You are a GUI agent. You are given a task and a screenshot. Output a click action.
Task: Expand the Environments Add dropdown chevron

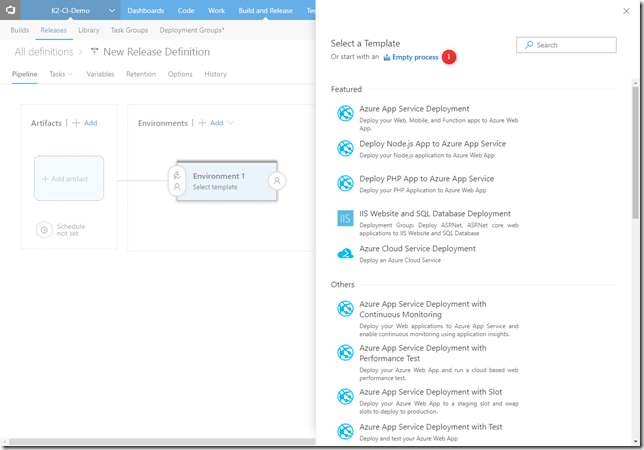[x=230, y=123]
